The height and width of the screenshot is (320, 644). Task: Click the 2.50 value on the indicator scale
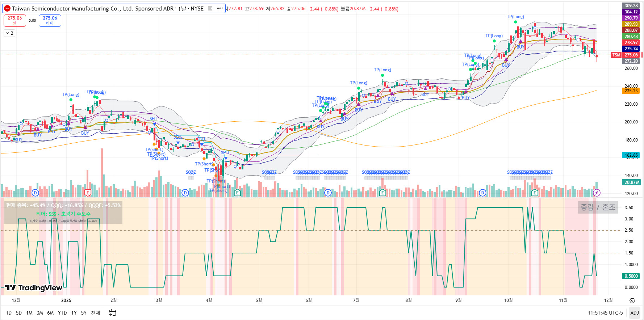(629, 230)
